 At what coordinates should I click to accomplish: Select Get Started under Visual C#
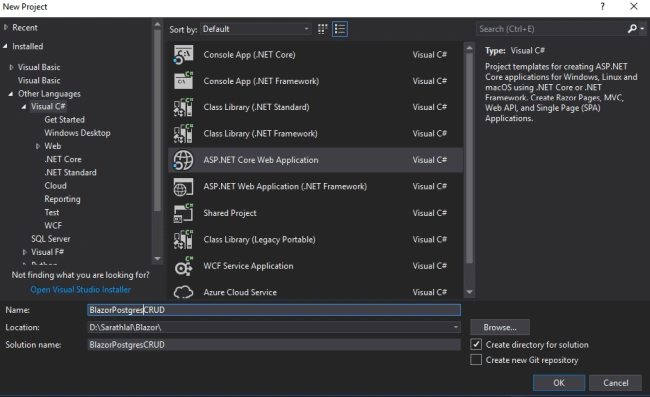coord(65,120)
